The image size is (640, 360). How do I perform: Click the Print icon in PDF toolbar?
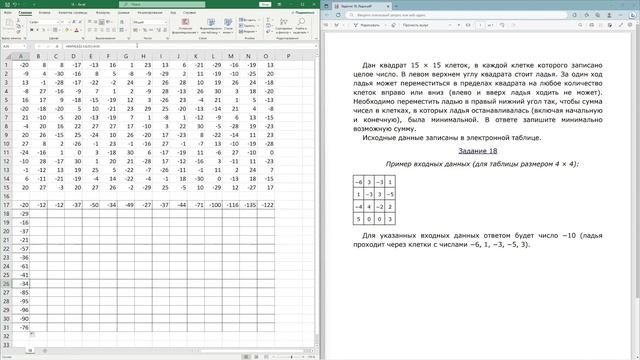[591, 25]
